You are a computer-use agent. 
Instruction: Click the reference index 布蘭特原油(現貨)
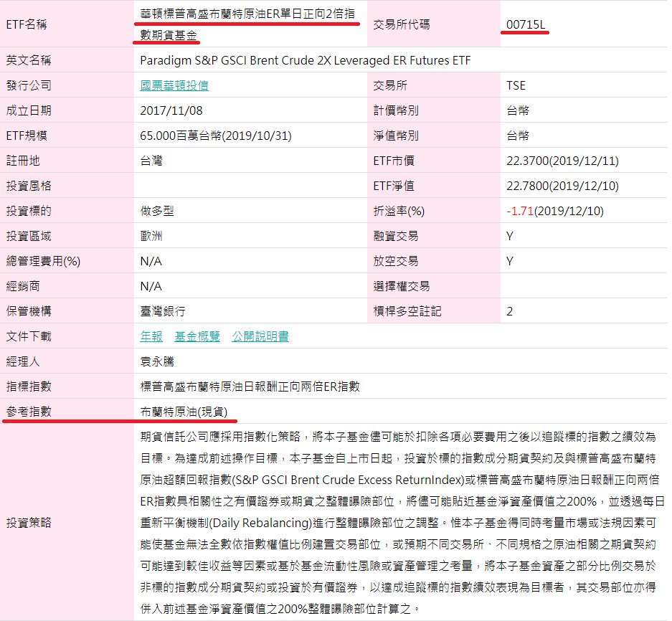(184, 412)
